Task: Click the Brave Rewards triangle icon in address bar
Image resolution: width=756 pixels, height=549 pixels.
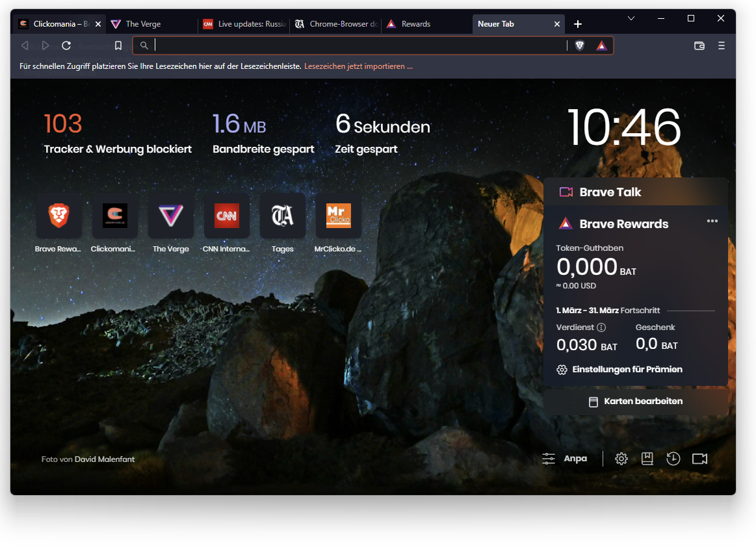Action: [601, 45]
